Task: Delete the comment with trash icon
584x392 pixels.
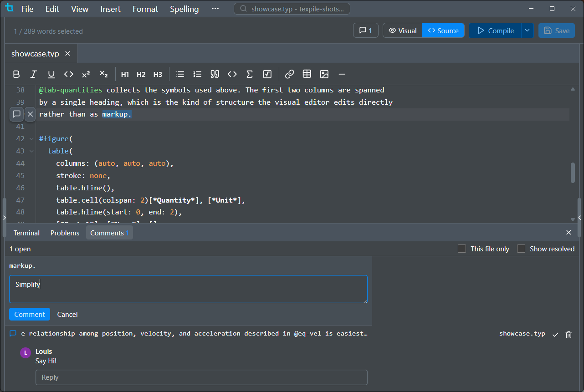Action: [x=569, y=335]
